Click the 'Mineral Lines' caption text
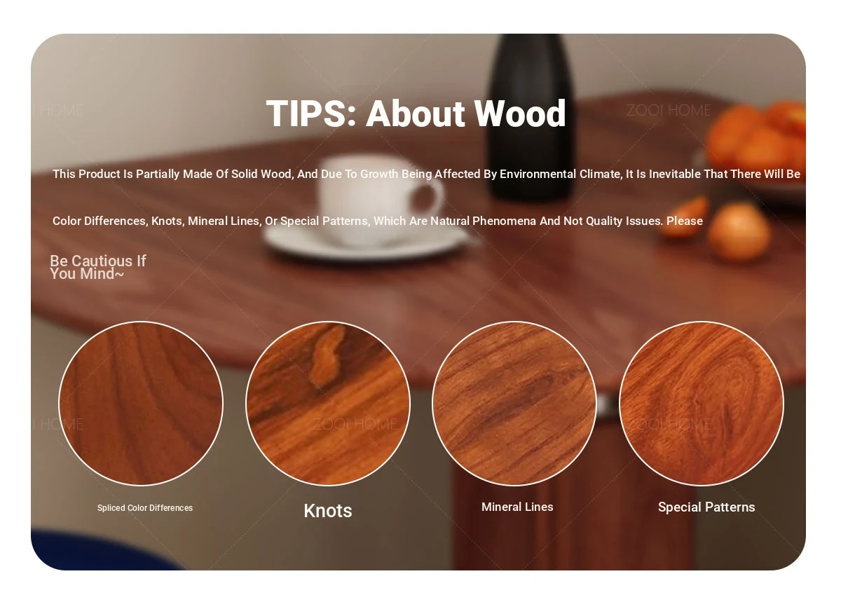 517,507
